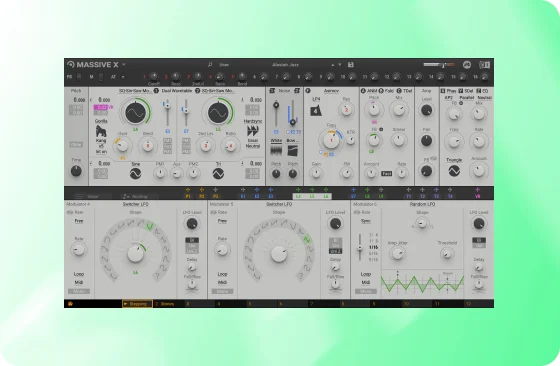Click the F filter slot icon

(308, 91)
